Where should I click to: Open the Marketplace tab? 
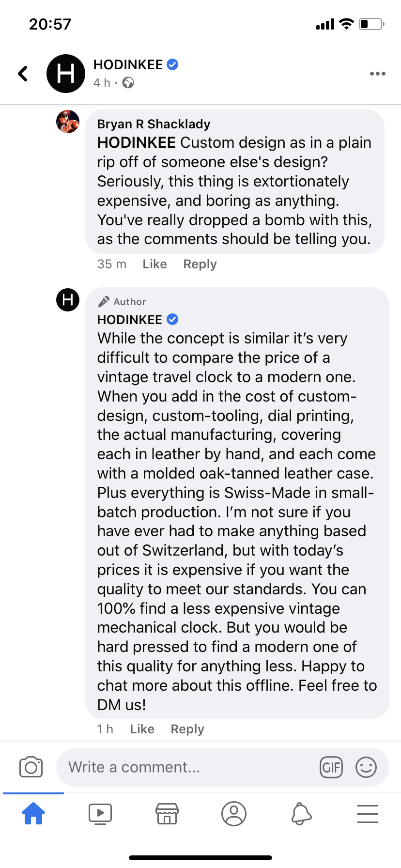point(167,813)
